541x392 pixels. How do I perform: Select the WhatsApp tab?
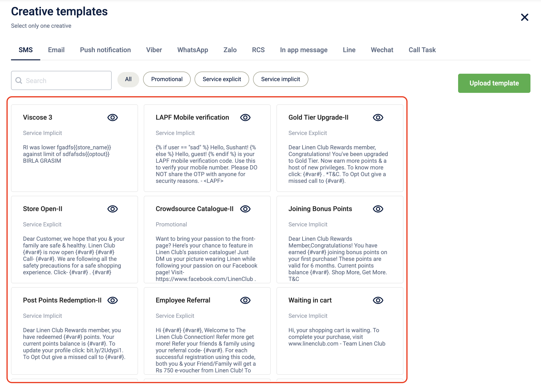coord(193,50)
